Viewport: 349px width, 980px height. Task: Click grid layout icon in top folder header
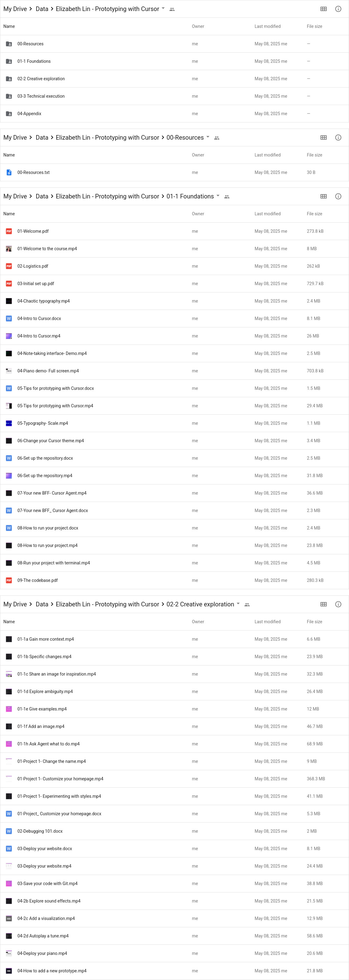pyautogui.click(x=323, y=9)
